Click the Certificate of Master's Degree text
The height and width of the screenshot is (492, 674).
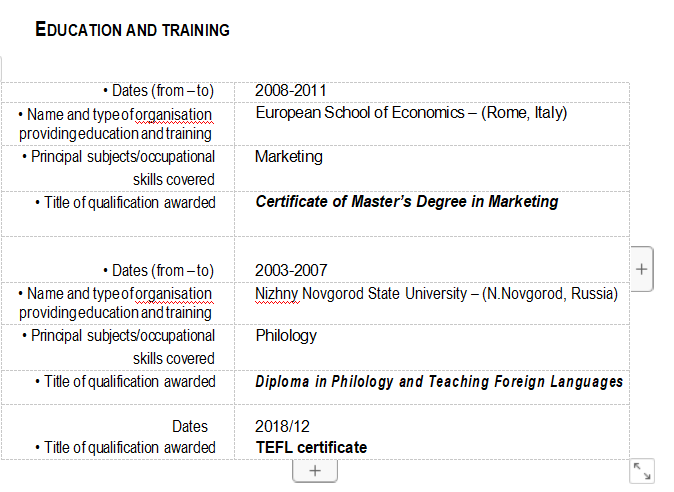coord(407,202)
